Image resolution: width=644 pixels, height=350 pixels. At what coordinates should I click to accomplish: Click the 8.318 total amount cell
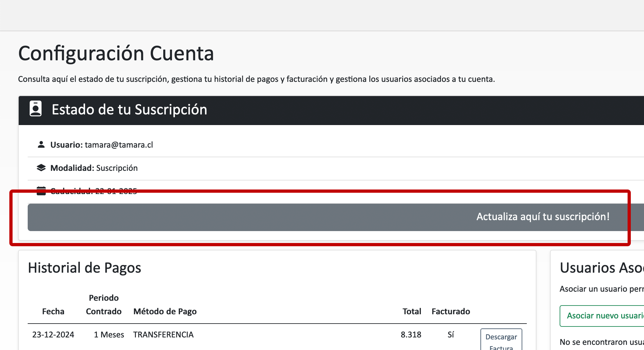click(x=411, y=335)
